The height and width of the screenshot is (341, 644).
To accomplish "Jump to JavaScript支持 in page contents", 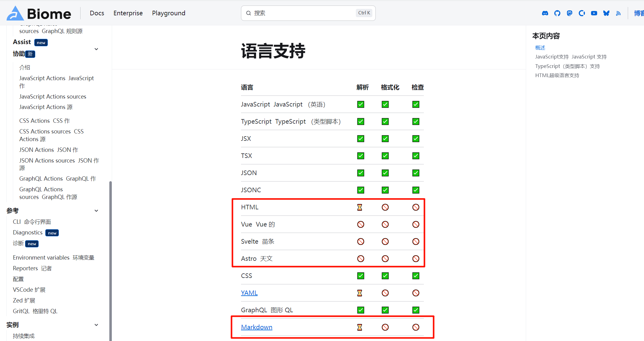I will [x=571, y=57].
